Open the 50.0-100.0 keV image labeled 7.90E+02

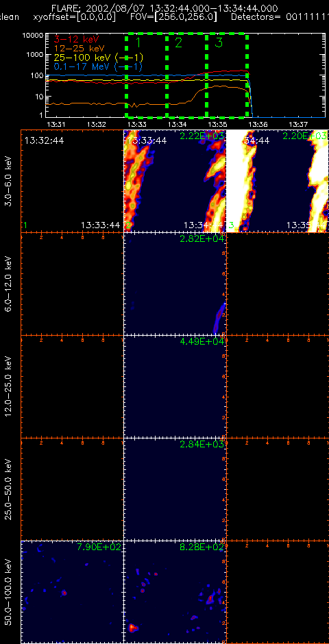tap(72, 592)
